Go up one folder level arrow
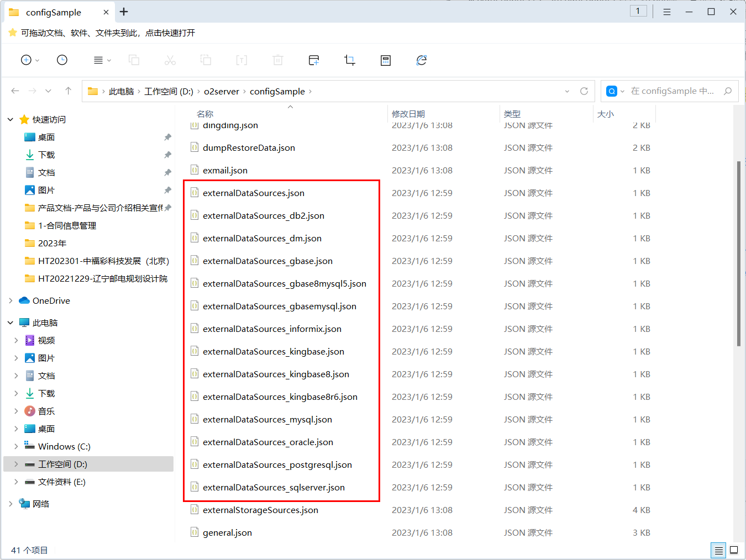Image resolution: width=746 pixels, height=560 pixels. [x=68, y=91]
